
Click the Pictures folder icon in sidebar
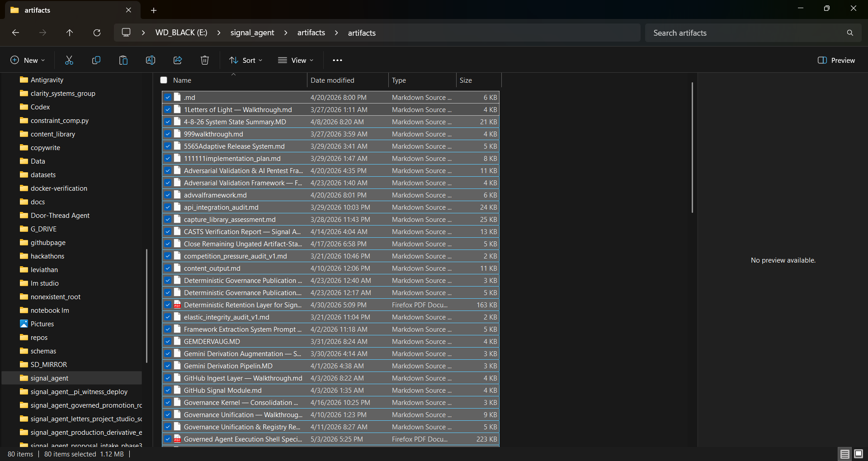(x=24, y=324)
